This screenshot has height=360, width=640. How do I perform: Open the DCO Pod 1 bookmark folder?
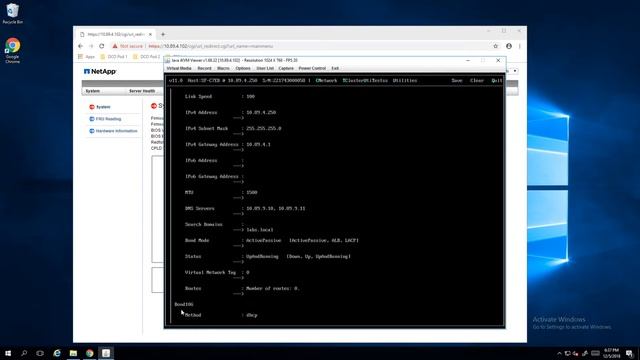[114, 57]
